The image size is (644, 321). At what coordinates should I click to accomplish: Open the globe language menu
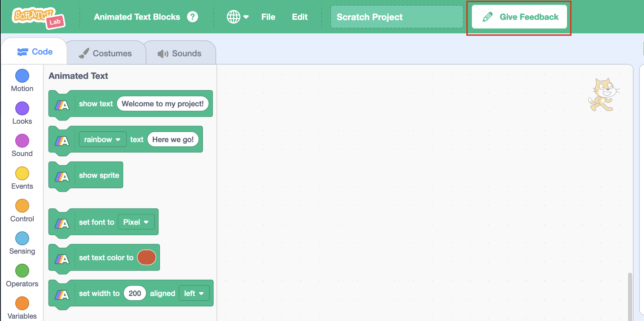click(x=238, y=17)
